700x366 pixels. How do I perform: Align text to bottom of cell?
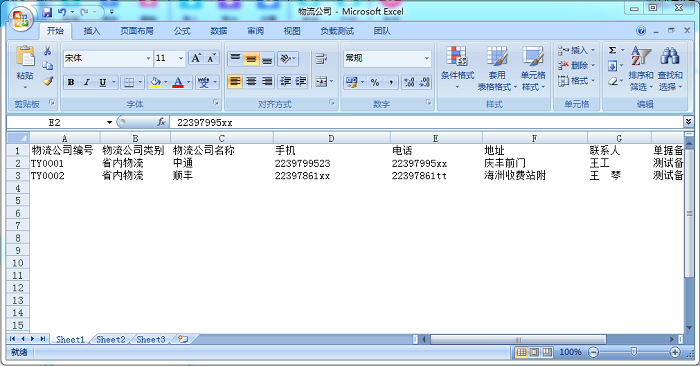[267, 58]
